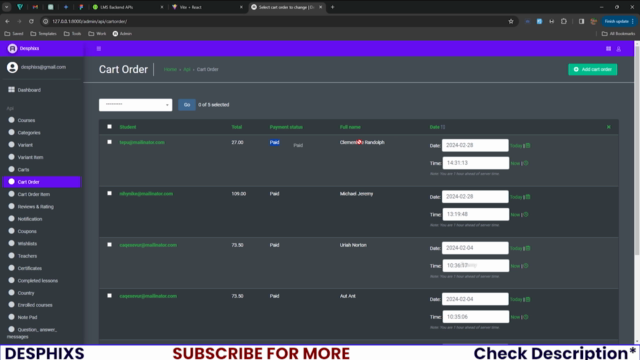This screenshot has height=360, width=640.
Task: Toggle the select-all header checkbox
Action: click(x=109, y=127)
